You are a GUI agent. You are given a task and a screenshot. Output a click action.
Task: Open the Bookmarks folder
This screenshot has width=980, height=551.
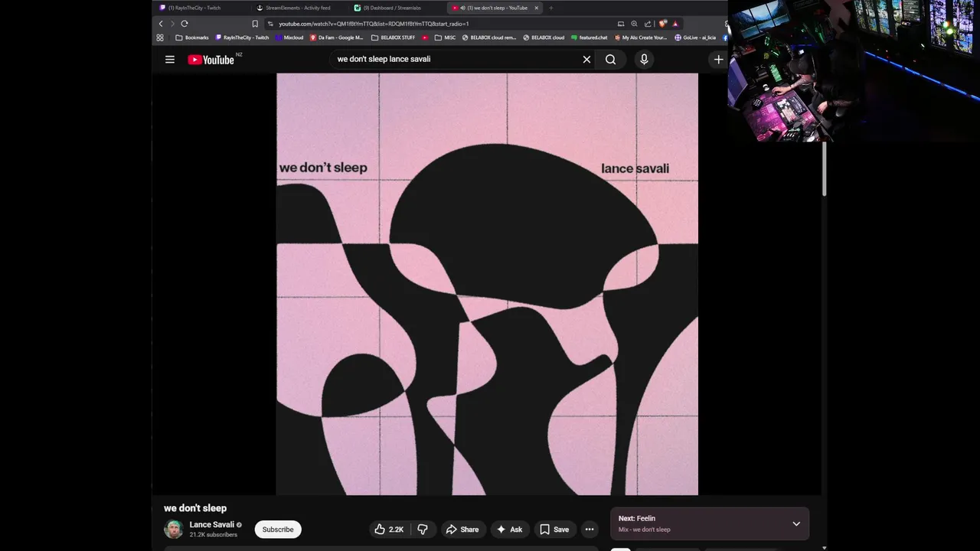191,37
